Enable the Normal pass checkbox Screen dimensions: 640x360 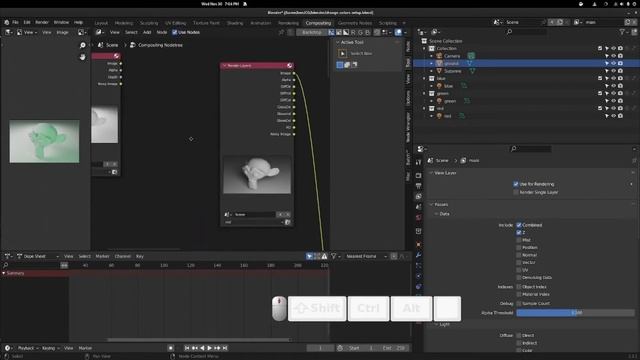click(519, 255)
